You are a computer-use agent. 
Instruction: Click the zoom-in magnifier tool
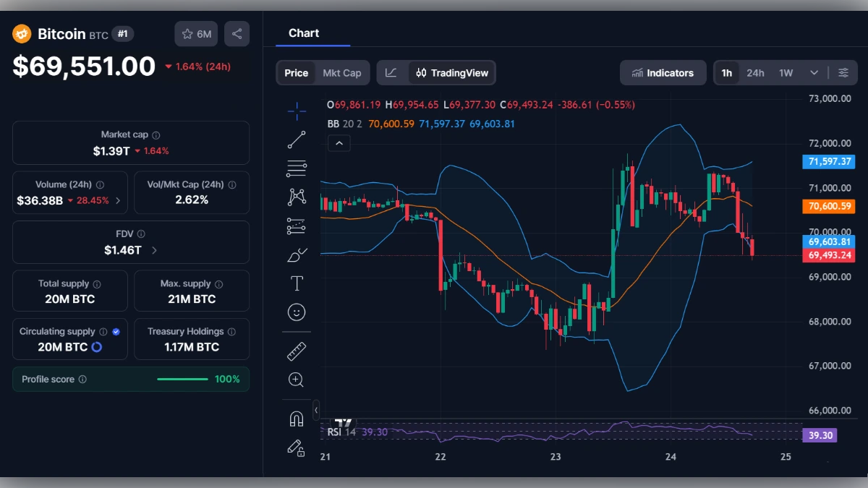tap(297, 379)
